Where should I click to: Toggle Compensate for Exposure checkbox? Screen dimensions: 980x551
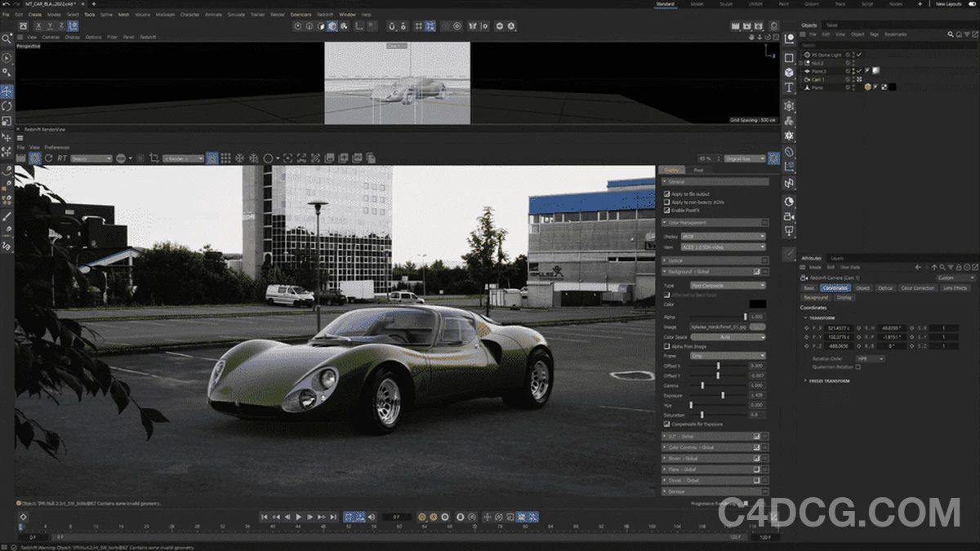[667, 424]
